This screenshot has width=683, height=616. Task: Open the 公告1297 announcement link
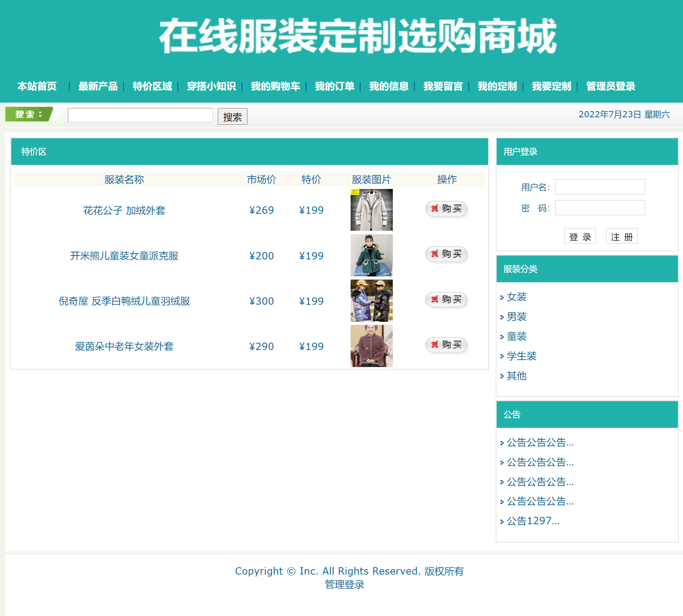click(x=533, y=521)
